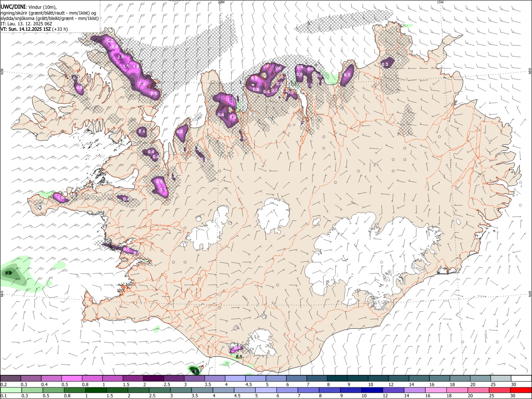Select the white swatch above the upper 30 label
Screen dimensions: 532x399
pyautogui.click(x=521, y=378)
